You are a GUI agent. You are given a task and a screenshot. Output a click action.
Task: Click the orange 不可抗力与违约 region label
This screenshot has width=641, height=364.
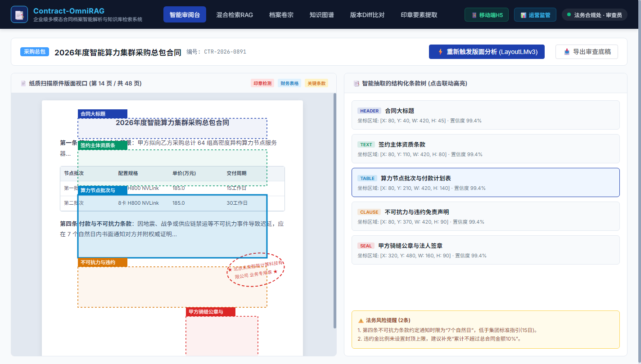103,262
